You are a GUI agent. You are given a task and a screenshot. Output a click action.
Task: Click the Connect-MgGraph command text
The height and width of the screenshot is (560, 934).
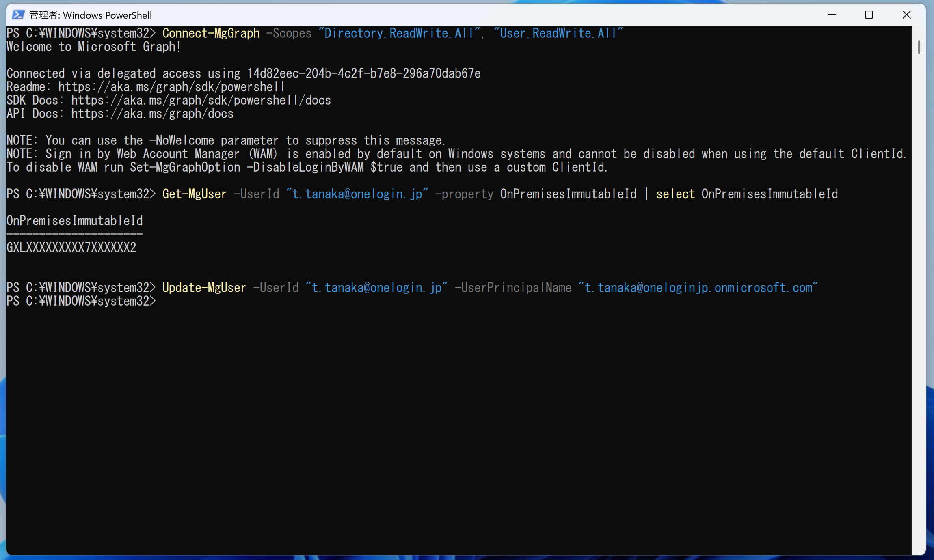(x=211, y=33)
